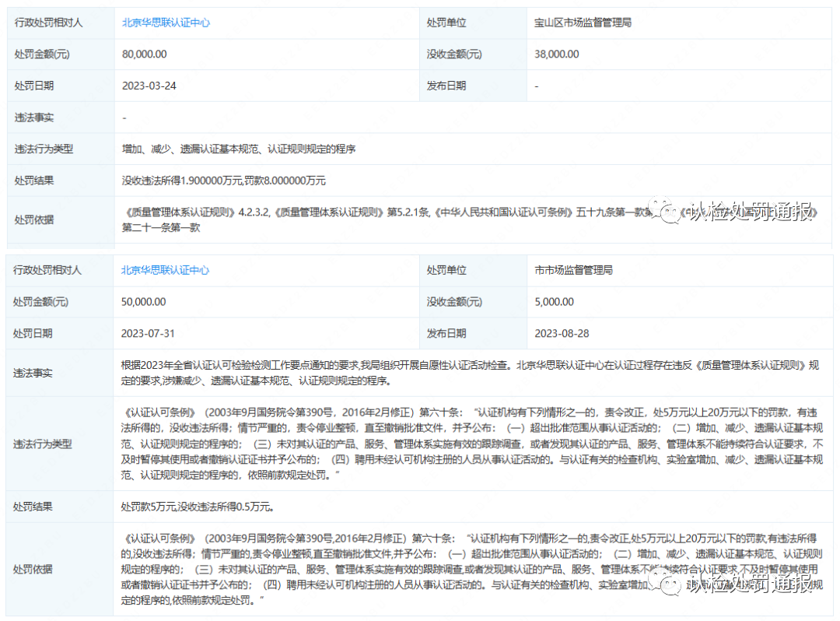
Task: Click the 80,000.00 penalty amount
Action: point(144,54)
